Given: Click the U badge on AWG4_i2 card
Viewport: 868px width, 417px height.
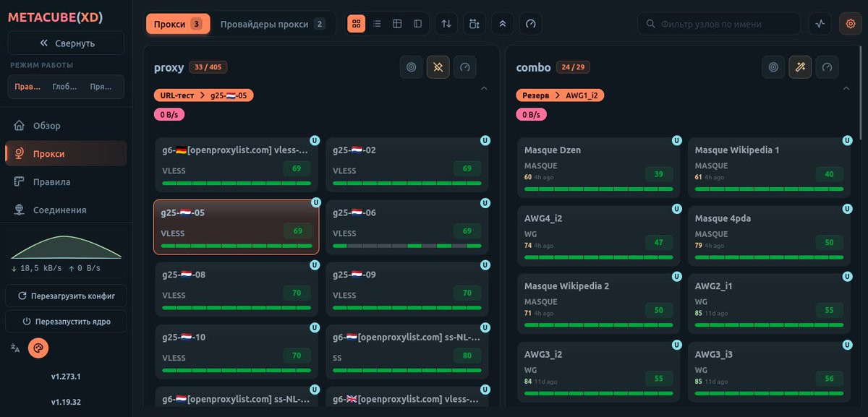Looking at the screenshot, I should tap(676, 208).
